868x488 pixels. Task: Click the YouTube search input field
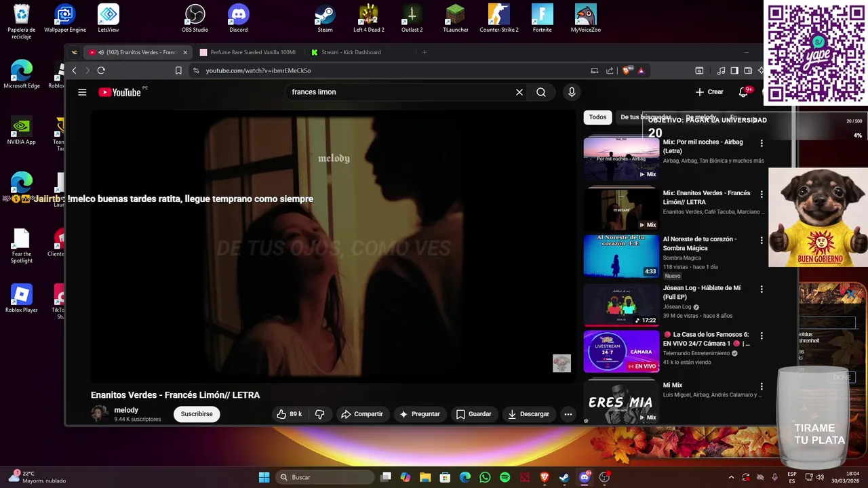point(400,92)
